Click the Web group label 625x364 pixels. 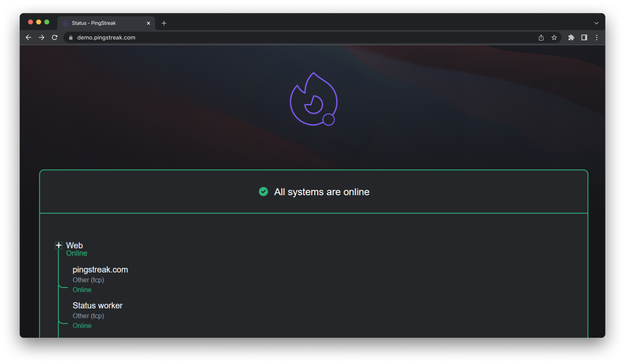click(74, 245)
